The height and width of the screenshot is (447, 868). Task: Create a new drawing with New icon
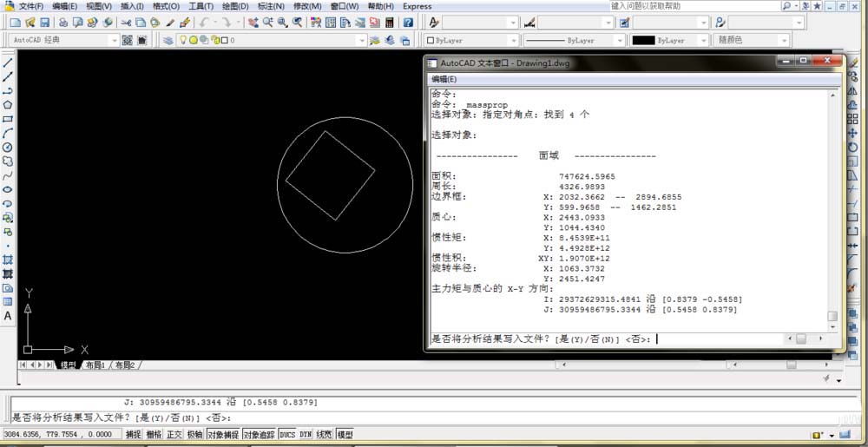(16, 23)
